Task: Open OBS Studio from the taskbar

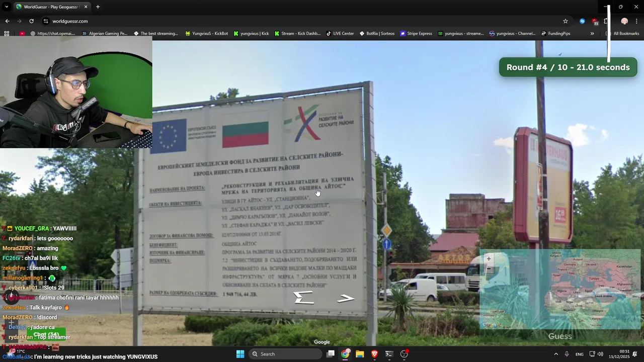Action: tap(404, 354)
